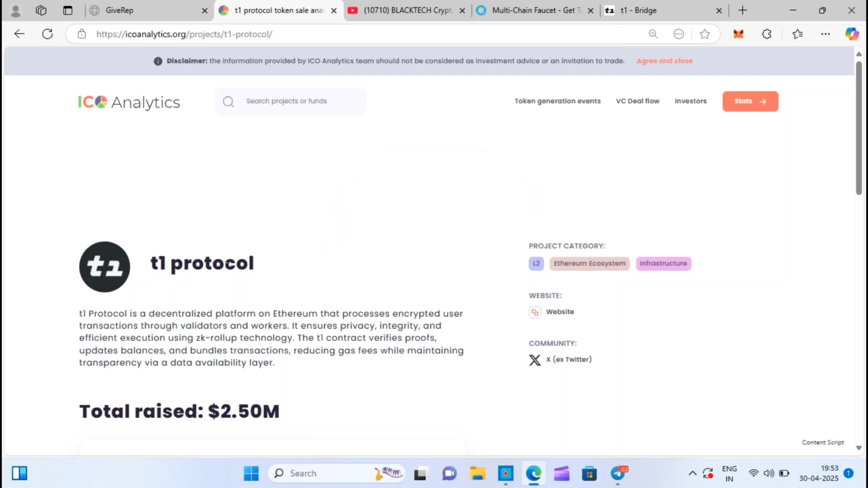This screenshot has height=488, width=868.
Task: Open Microsoft Store from the taskbar
Action: point(589,473)
